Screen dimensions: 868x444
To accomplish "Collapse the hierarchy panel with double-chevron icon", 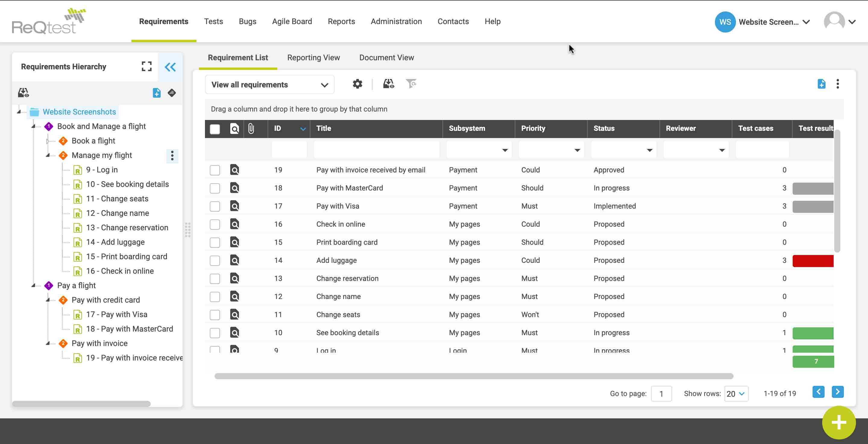I will (170, 67).
